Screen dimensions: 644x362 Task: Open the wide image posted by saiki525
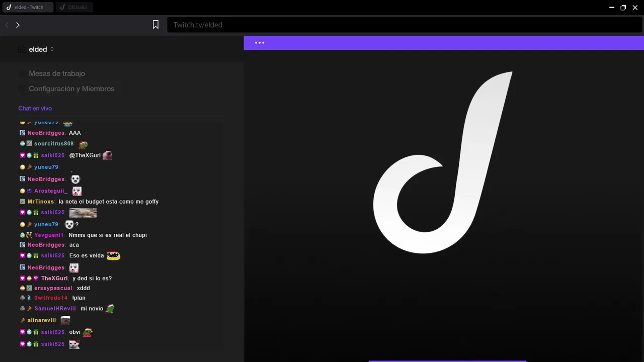83,213
